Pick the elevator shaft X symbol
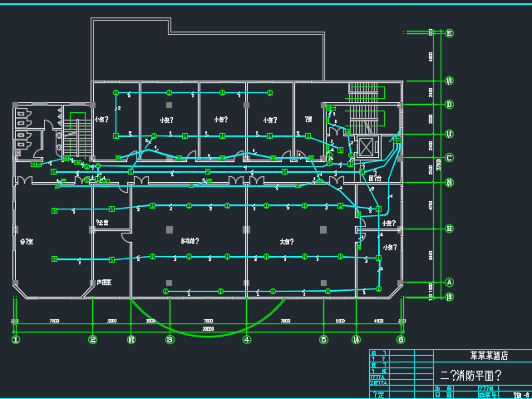 366,148
